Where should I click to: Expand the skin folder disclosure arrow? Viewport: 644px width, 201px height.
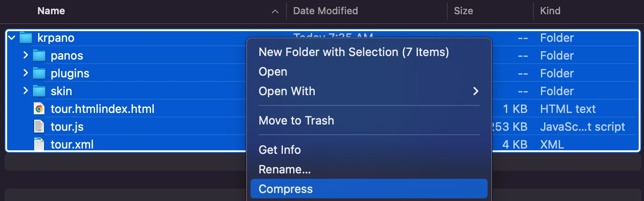click(25, 91)
